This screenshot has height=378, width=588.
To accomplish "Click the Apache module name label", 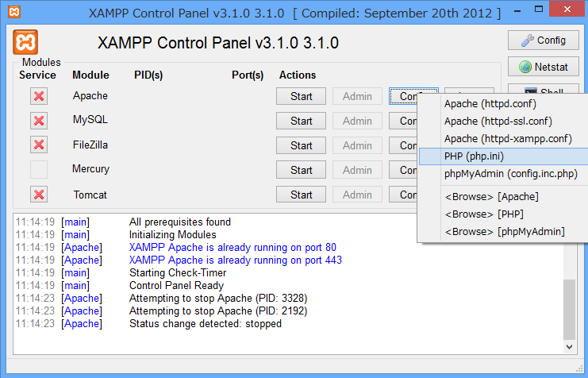I will tap(90, 96).
